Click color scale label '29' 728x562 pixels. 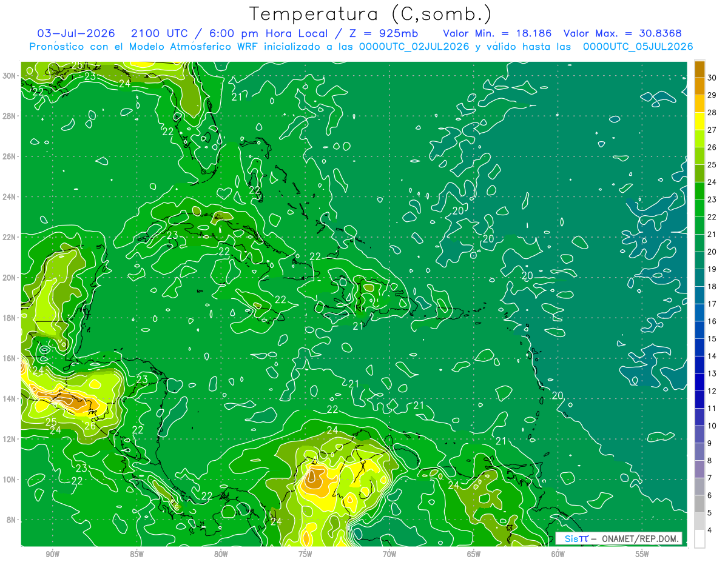(712, 95)
